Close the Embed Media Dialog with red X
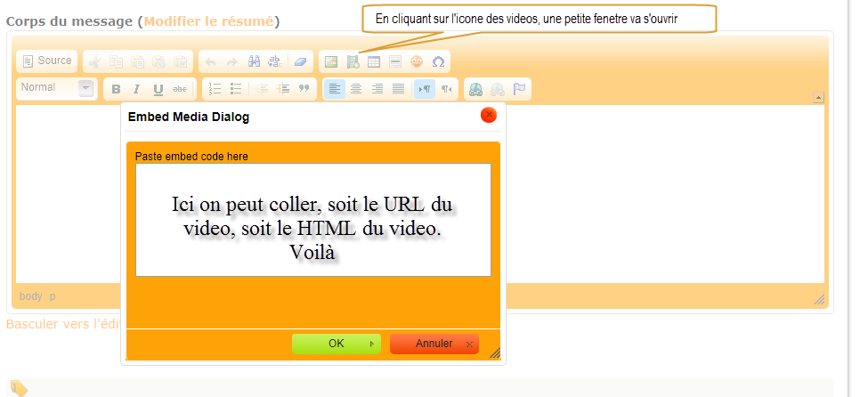Image resolution: width=868 pixels, height=397 pixels. (489, 115)
